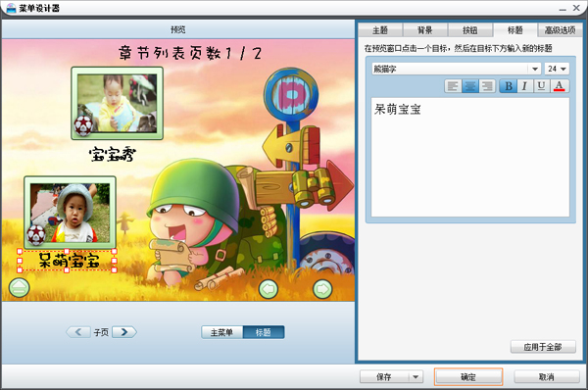Screen dimensions: 588x390
Task: Align title text to the left
Action: point(453,86)
